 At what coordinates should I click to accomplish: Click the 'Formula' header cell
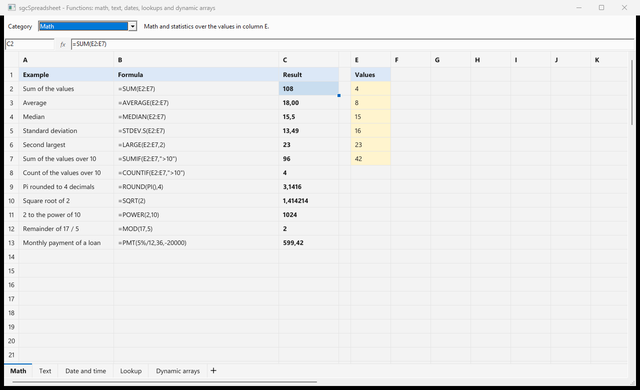[x=196, y=75]
